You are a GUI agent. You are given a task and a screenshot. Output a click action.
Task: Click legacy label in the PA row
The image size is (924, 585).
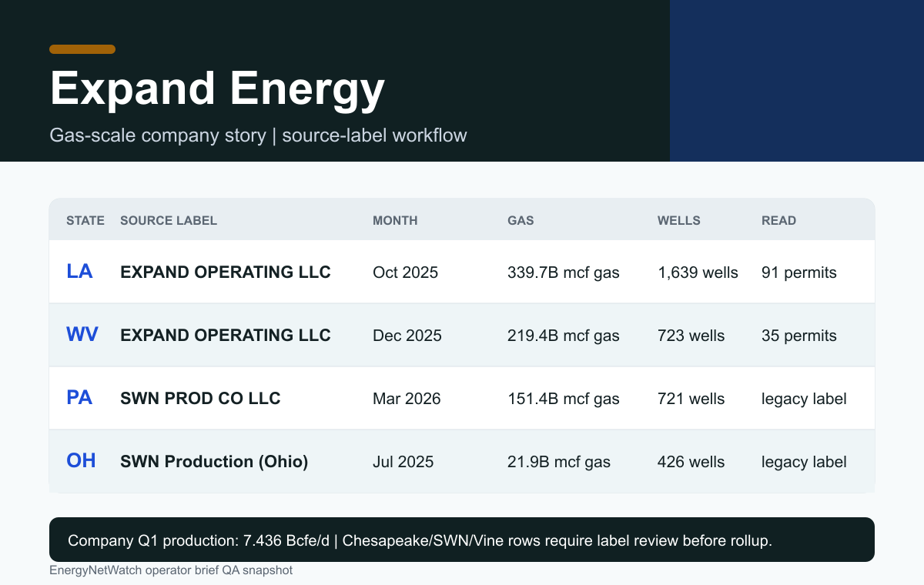(x=804, y=399)
